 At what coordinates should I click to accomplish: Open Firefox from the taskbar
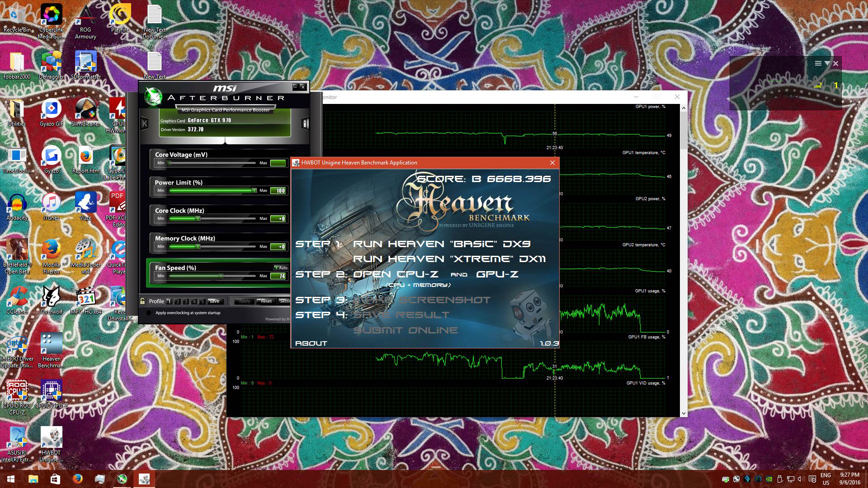point(77,479)
